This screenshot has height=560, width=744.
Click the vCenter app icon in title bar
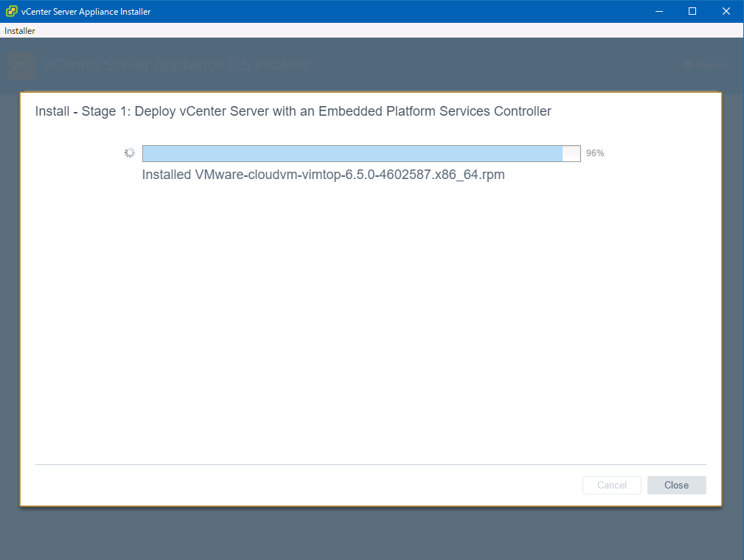(x=11, y=11)
